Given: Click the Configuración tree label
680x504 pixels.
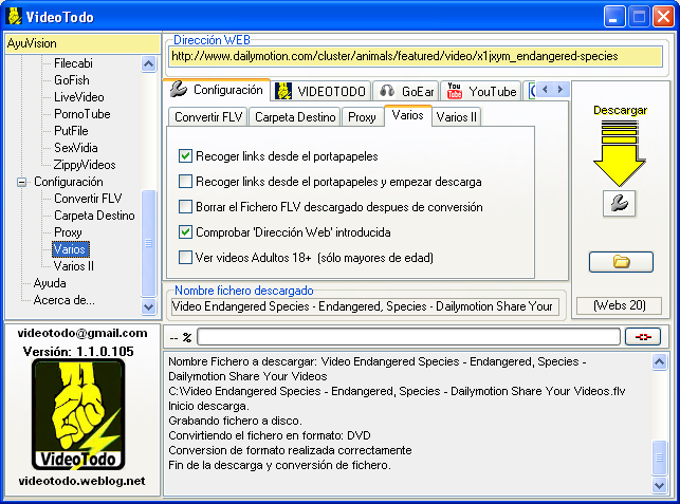Looking at the screenshot, I should [69, 182].
